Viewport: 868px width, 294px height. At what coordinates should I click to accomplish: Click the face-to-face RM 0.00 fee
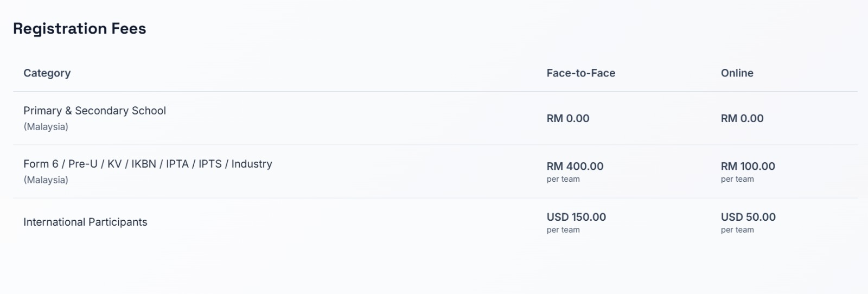pos(567,118)
